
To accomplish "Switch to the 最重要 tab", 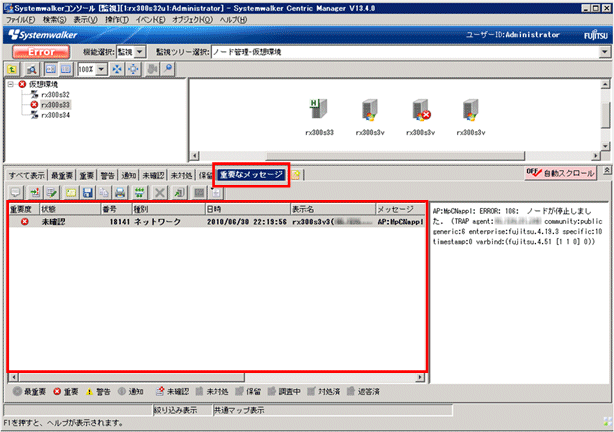I will click(62, 175).
